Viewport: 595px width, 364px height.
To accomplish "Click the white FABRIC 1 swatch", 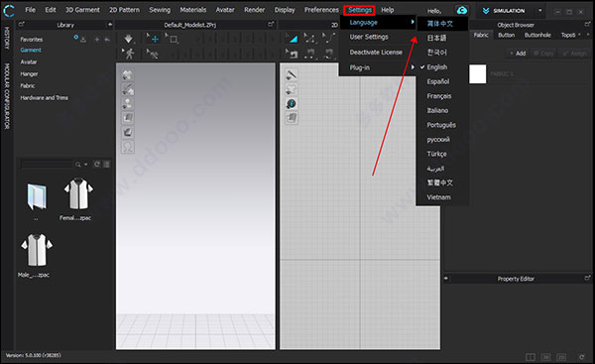I will 477,73.
